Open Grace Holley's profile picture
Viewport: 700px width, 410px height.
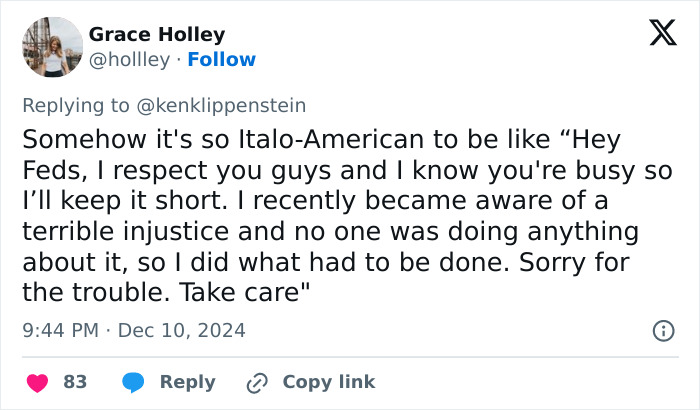coord(51,47)
